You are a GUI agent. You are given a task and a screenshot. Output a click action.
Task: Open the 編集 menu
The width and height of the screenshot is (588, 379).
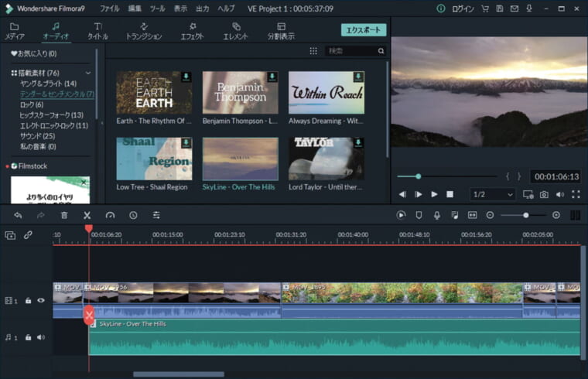pos(135,9)
